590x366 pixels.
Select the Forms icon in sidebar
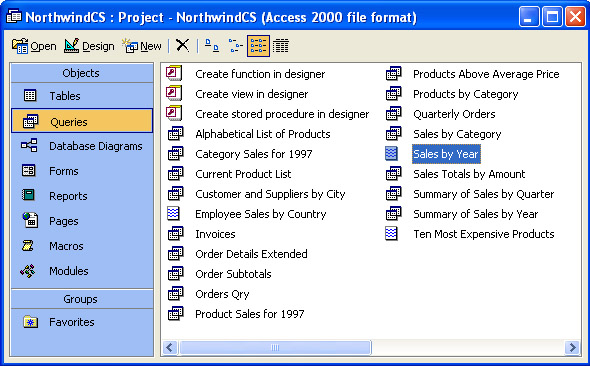29,171
